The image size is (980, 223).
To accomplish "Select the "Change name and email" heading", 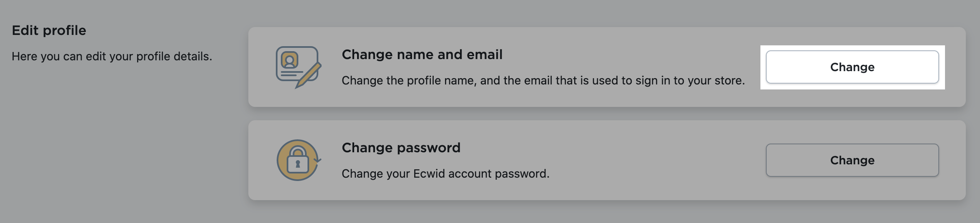I will [x=422, y=55].
